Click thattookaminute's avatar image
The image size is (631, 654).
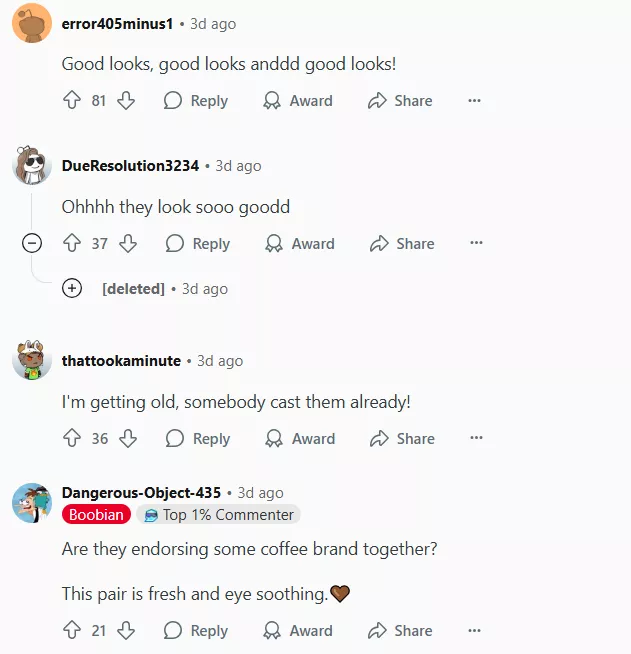[x=32, y=360]
